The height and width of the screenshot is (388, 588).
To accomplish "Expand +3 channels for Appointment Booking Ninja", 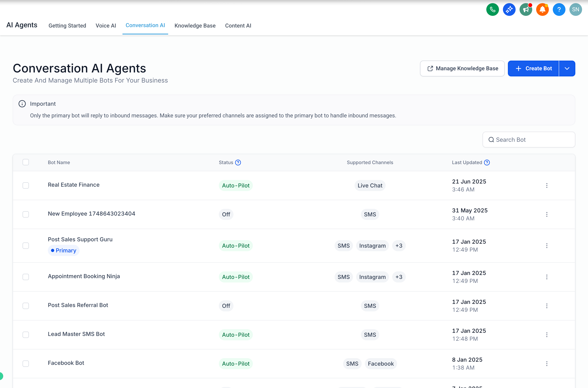I will point(399,277).
